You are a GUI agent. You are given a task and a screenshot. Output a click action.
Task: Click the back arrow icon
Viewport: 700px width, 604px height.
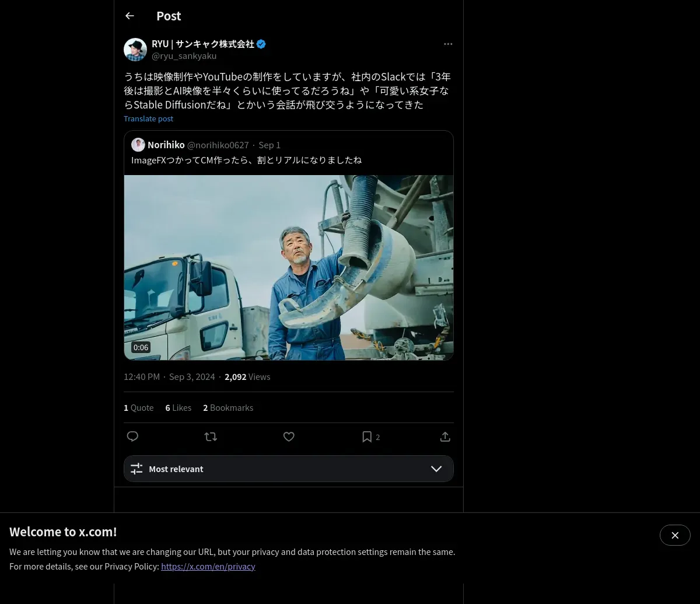click(x=130, y=16)
